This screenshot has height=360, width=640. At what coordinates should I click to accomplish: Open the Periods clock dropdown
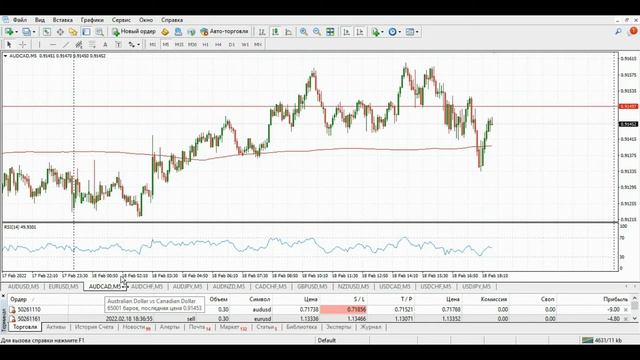coord(394,32)
